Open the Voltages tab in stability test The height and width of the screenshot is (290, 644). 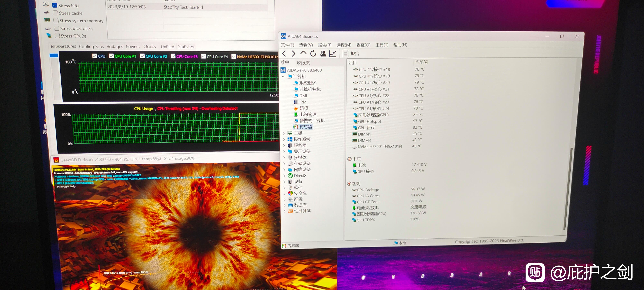pos(115,47)
